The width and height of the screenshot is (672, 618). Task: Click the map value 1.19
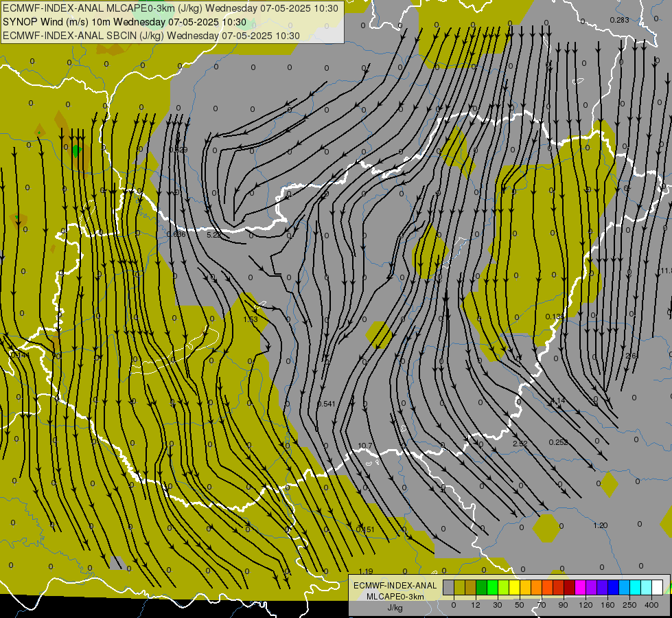pyautogui.click(x=366, y=571)
